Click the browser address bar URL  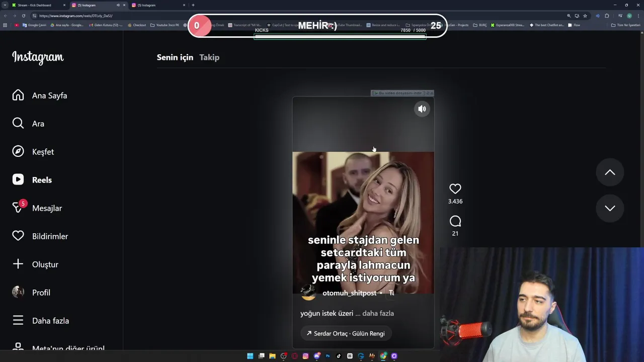(75, 16)
